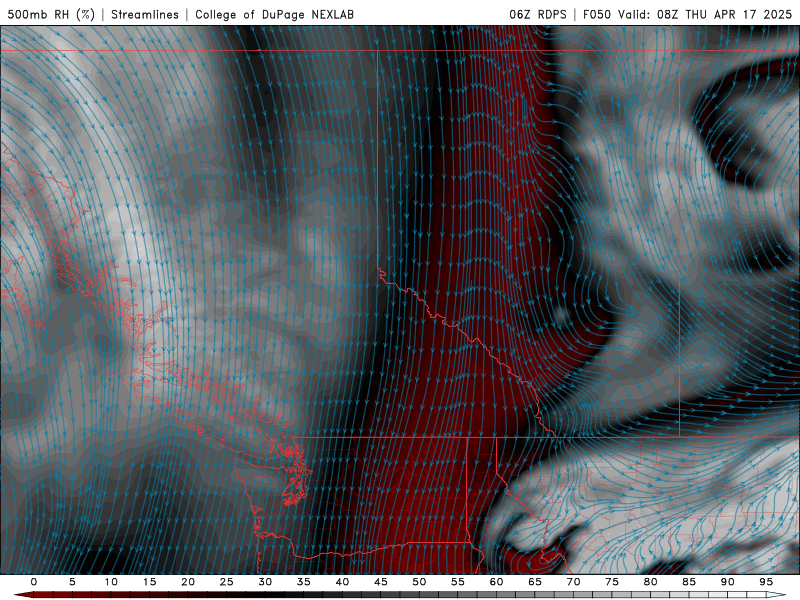Click the colorbar label "90"
The image size is (800, 600).
click(728, 582)
